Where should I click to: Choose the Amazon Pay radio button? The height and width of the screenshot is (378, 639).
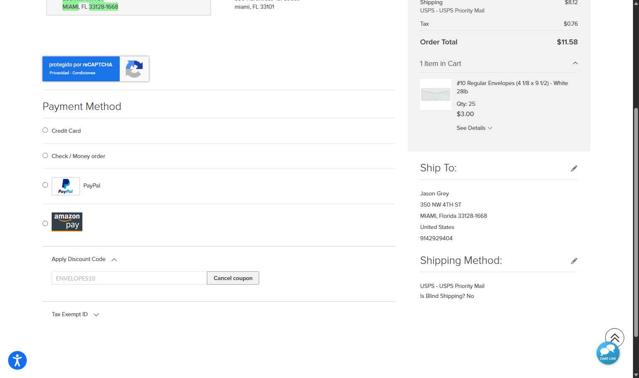click(x=45, y=223)
